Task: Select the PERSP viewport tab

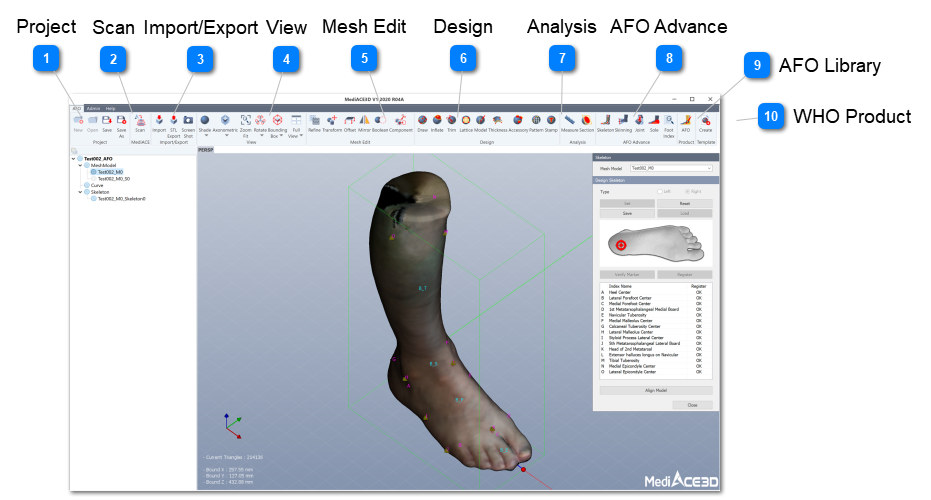Action: 205,150
